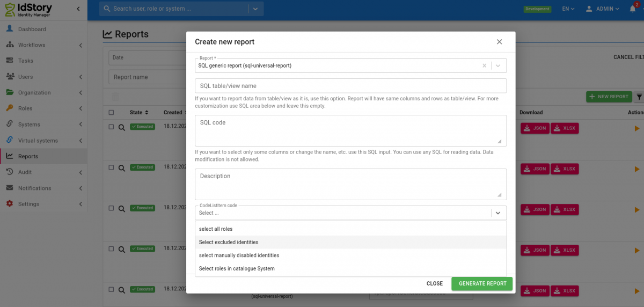644x307 pixels.
Task: Click the Roles key icon
Action: point(10,108)
